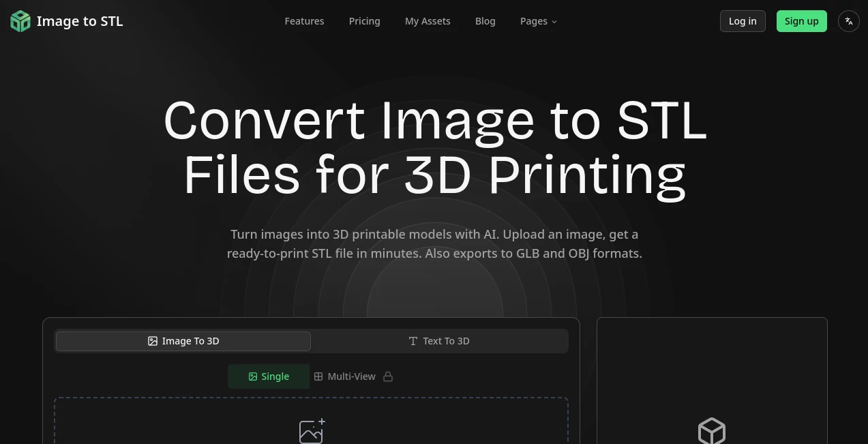Image resolution: width=868 pixels, height=444 pixels.
Task: Open the Blog page
Action: [485, 21]
